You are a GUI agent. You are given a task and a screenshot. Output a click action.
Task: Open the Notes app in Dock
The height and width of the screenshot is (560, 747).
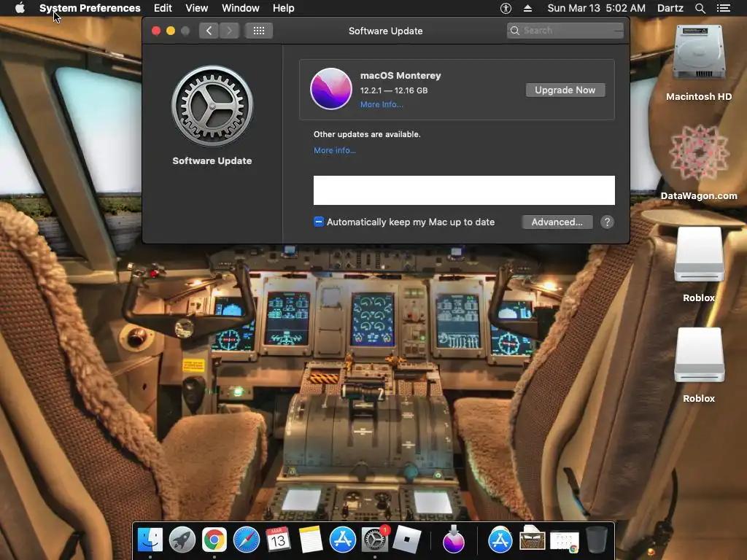pyautogui.click(x=311, y=540)
